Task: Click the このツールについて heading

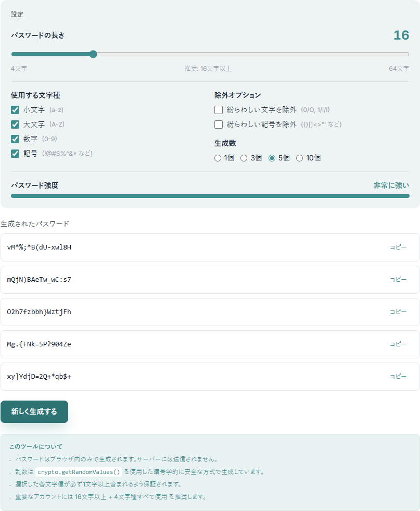Action: point(35,446)
